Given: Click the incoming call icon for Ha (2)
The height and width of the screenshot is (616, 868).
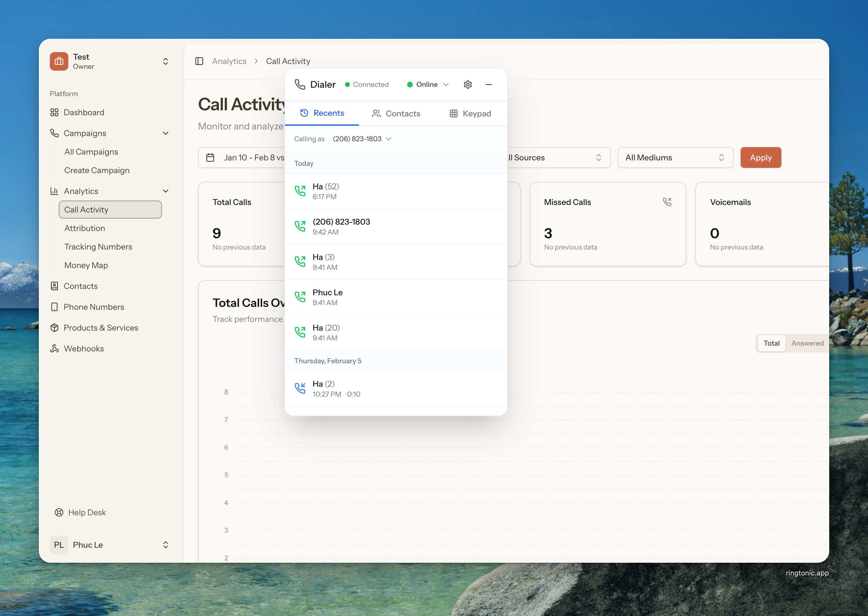Looking at the screenshot, I should click(x=300, y=388).
